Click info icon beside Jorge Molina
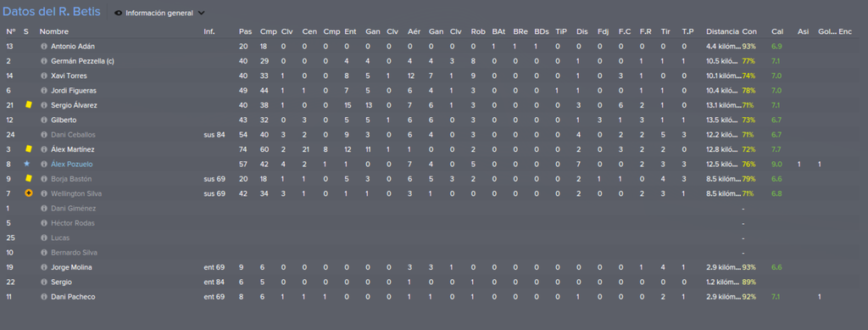 [x=44, y=267]
